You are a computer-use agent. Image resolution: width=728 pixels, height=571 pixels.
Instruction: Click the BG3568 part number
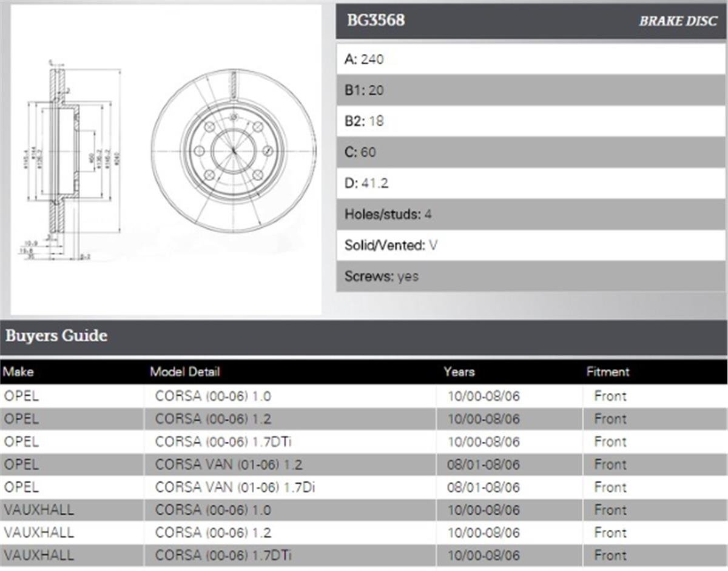click(376, 21)
